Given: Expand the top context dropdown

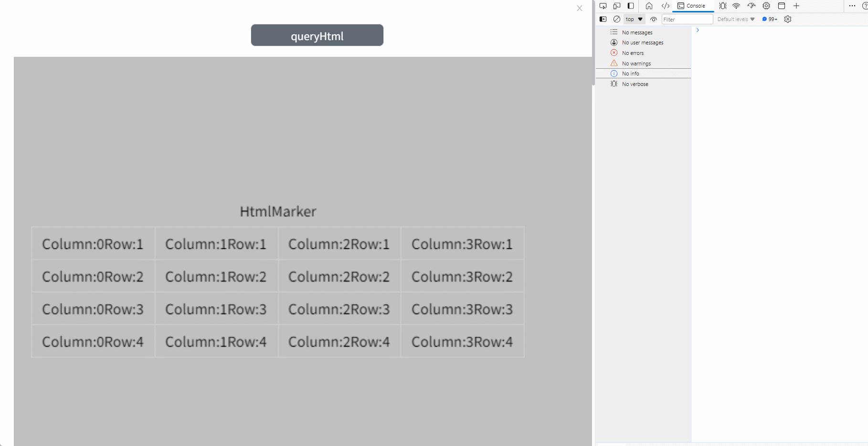Looking at the screenshot, I should pyautogui.click(x=634, y=19).
